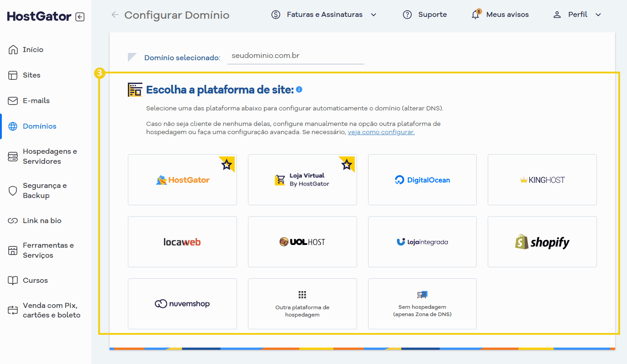
Task: Click the Perfil user icon
Action: [x=557, y=15]
